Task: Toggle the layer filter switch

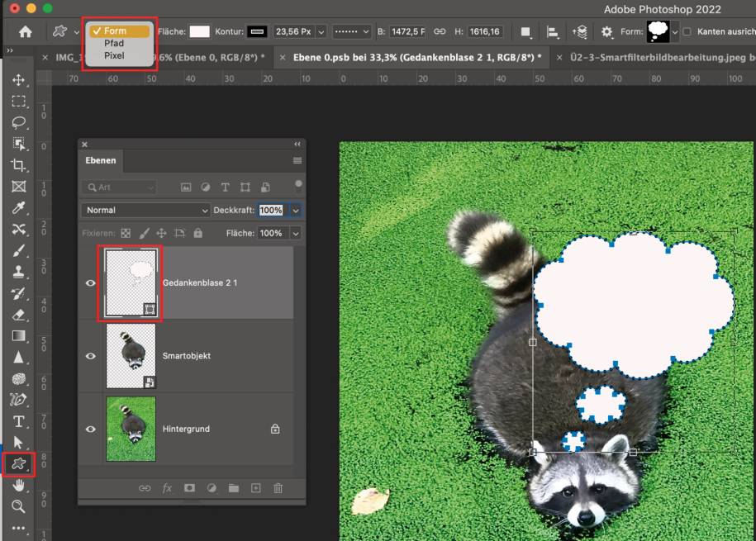Action: click(298, 186)
